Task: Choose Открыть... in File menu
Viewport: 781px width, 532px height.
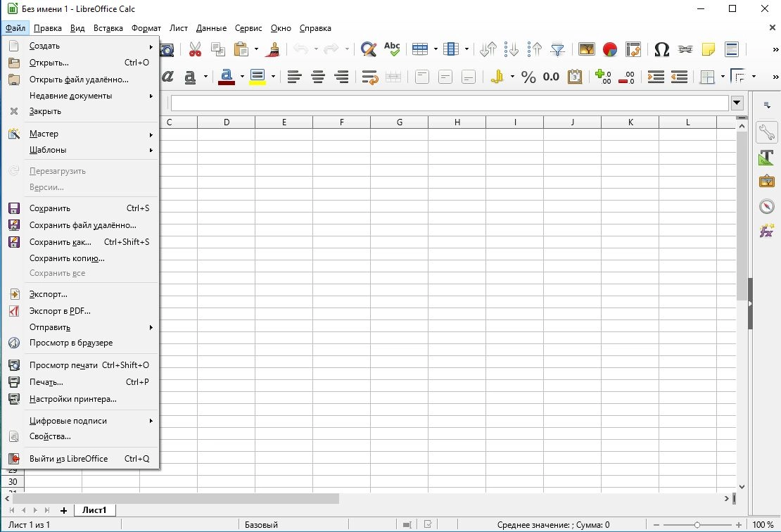Action: click(81, 63)
